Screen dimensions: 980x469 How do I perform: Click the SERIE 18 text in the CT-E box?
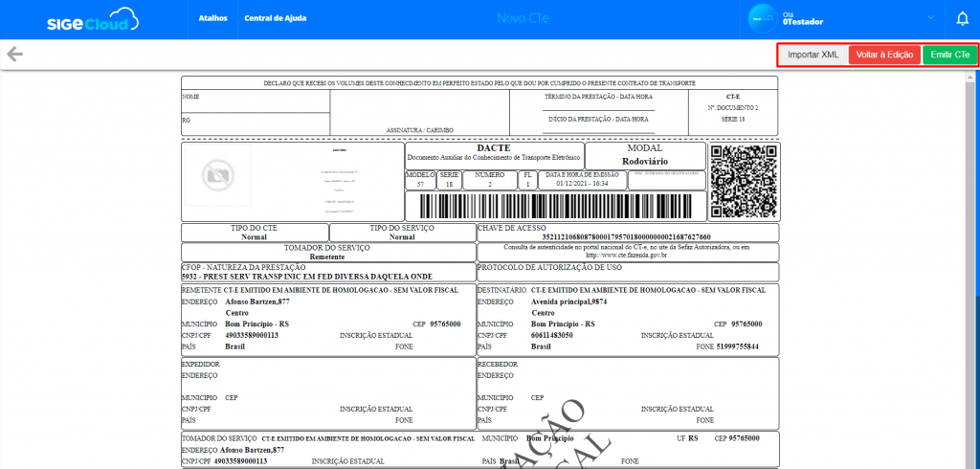pyautogui.click(x=732, y=119)
